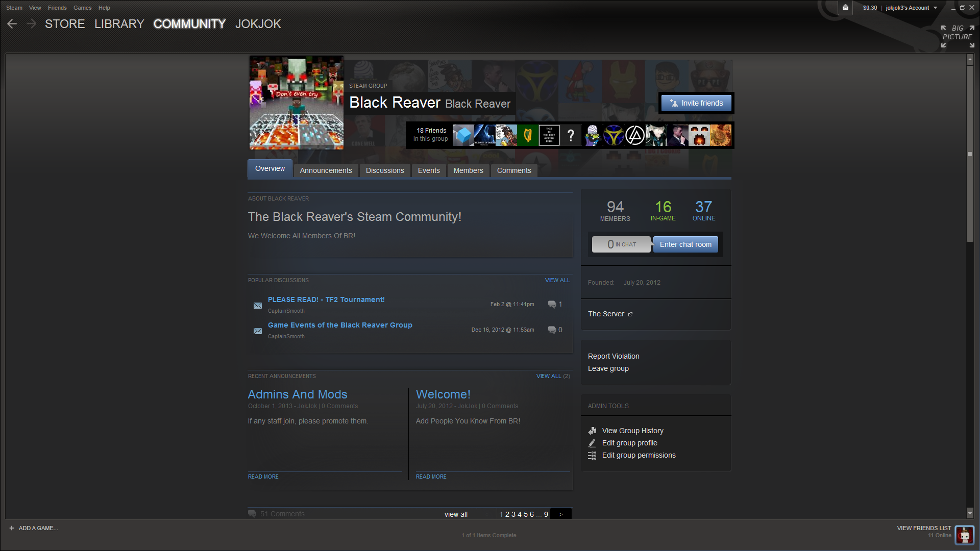
Task: View all recent announcements
Action: (x=553, y=376)
